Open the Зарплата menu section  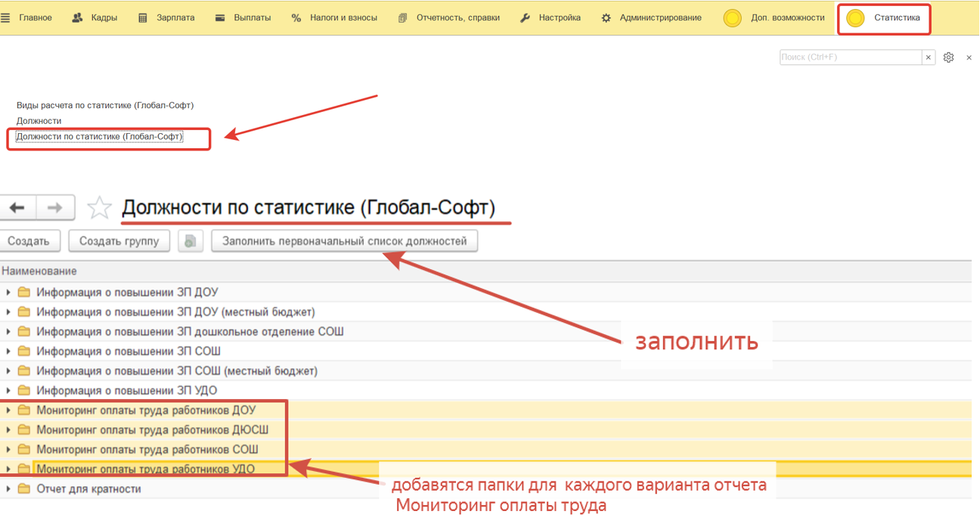click(x=166, y=17)
